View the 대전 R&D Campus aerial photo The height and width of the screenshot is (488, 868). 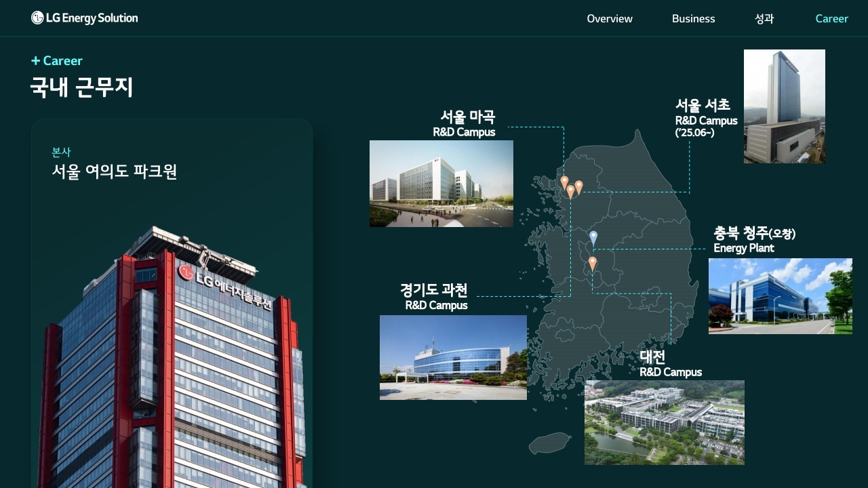(x=664, y=422)
